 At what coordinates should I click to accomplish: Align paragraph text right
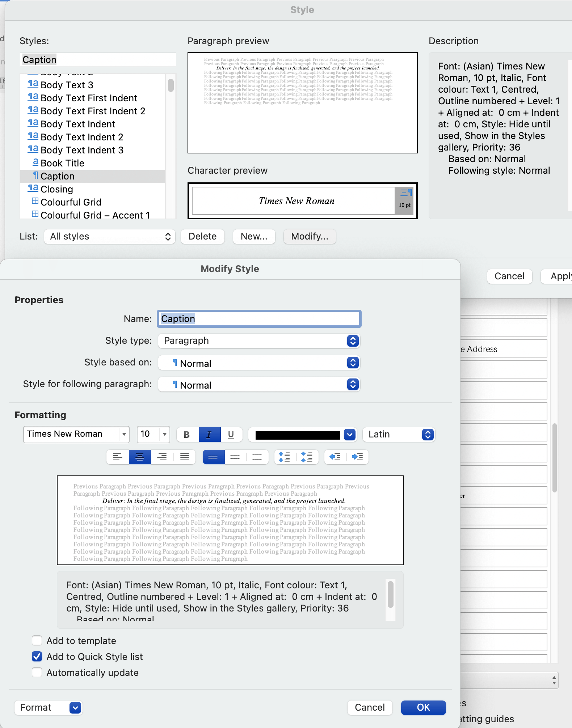point(162,457)
